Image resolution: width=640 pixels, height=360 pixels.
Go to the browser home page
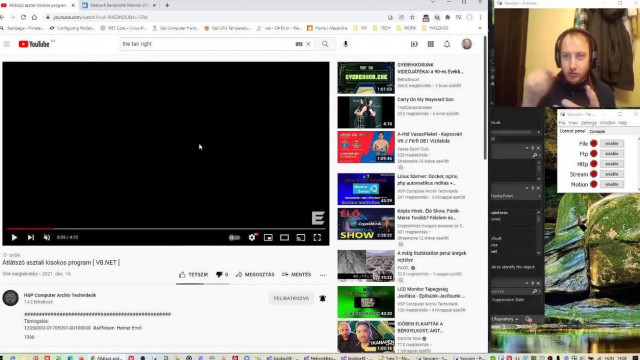tap(34, 17)
